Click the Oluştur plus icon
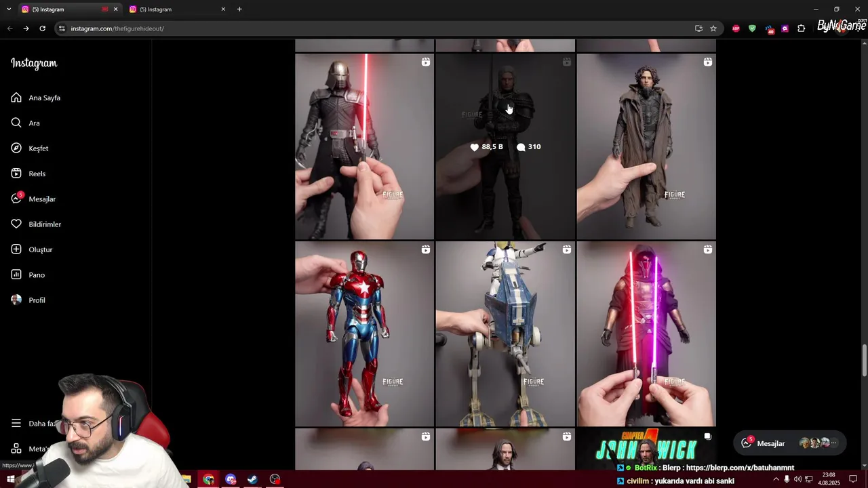 (x=16, y=249)
